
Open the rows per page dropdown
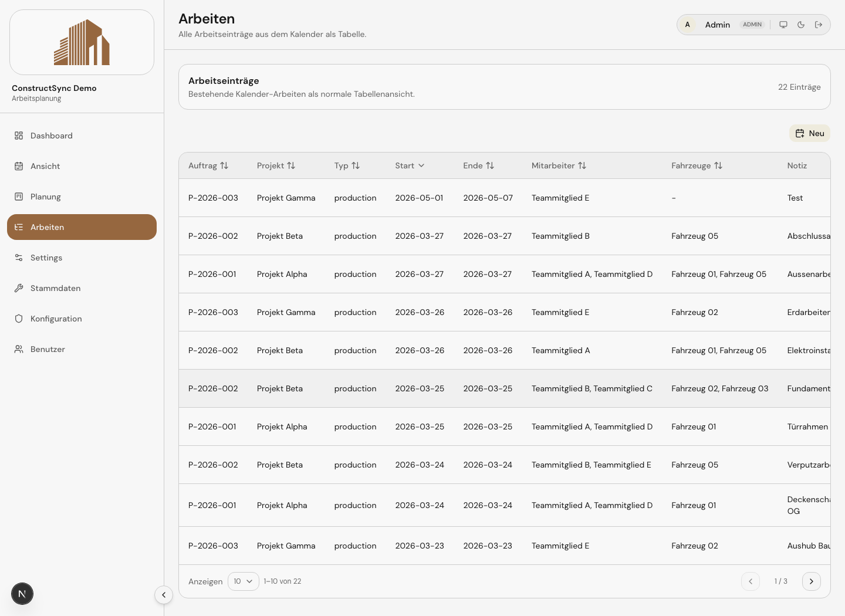[244, 581]
